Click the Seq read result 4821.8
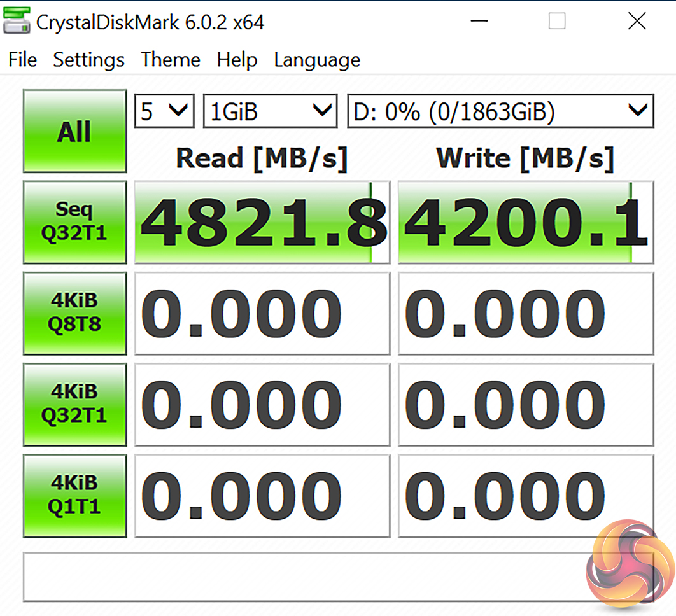 click(x=262, y=222)
